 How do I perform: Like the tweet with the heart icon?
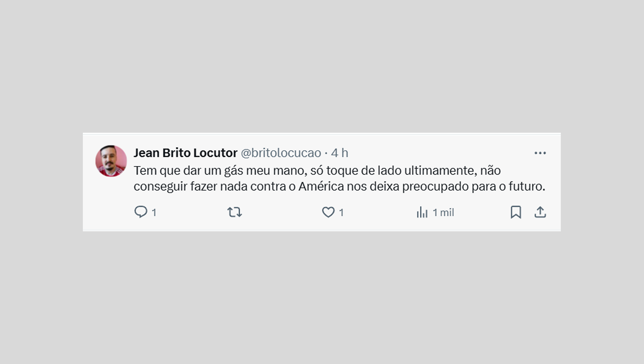[x=329, y=212]
